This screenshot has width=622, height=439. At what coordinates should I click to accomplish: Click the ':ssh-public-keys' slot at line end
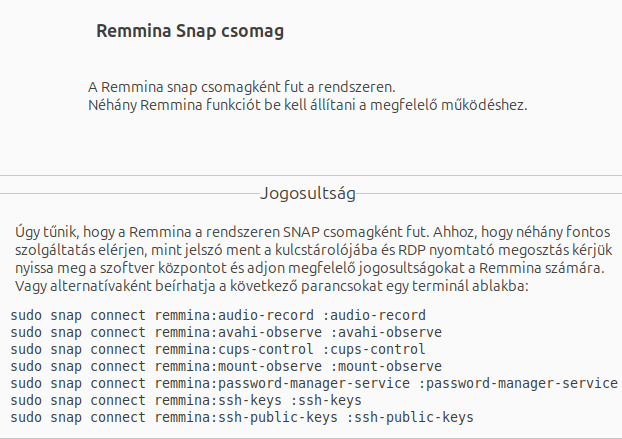pos(410,418)
